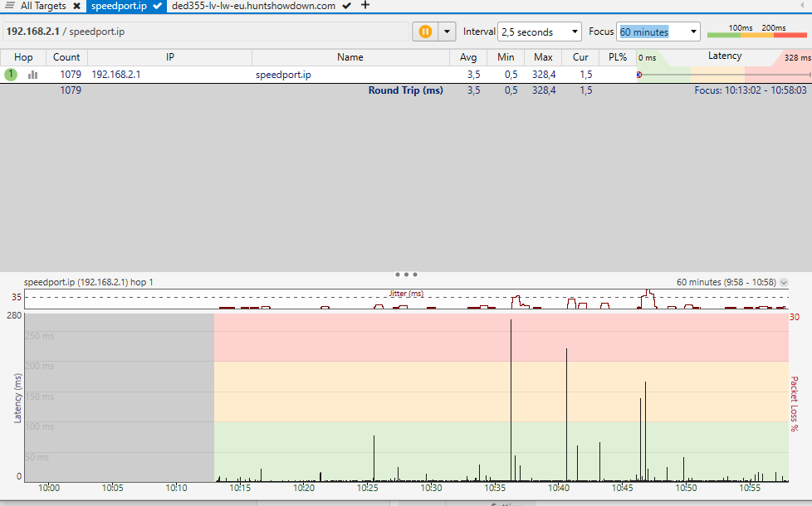The width and height of the screenshot is (812, 506).
Task: Click the speedport.ip name cell in hop row
Action: [x=283, y=75]
